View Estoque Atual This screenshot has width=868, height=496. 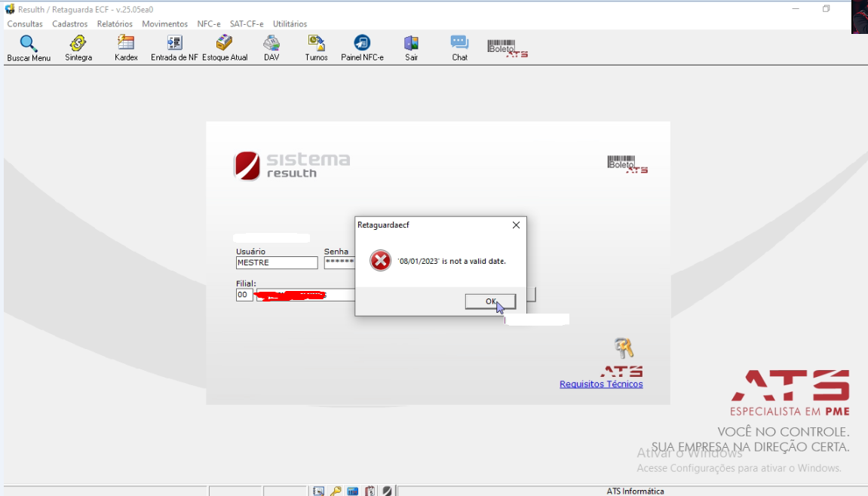pos(225,48)
